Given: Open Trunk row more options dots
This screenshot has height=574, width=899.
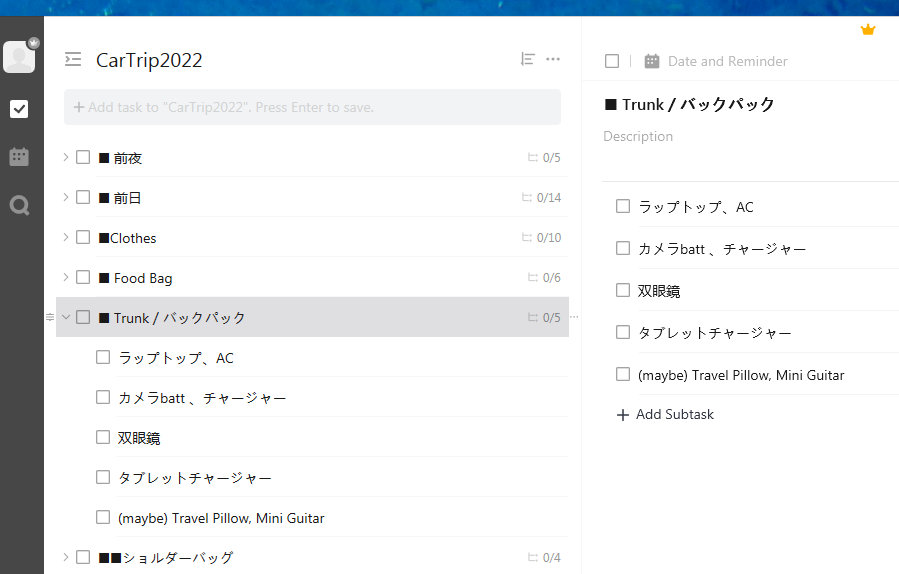Looking at the screenshot, I should (574, 317).
